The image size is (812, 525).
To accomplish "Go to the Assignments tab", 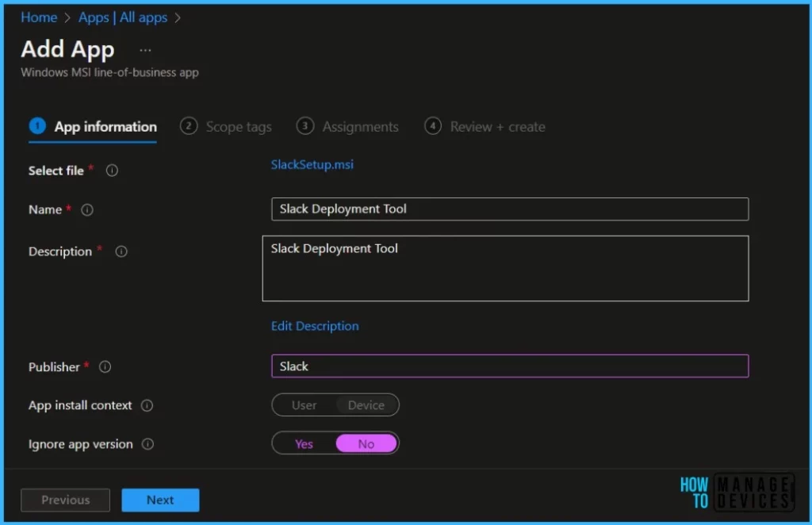I will 347,127.
